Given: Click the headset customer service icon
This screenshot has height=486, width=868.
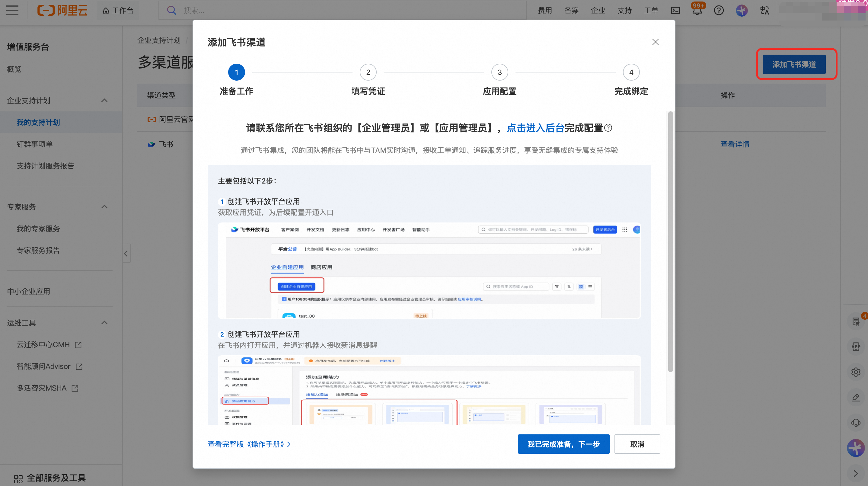Looking at the screenshot, I should click(856, 423).
